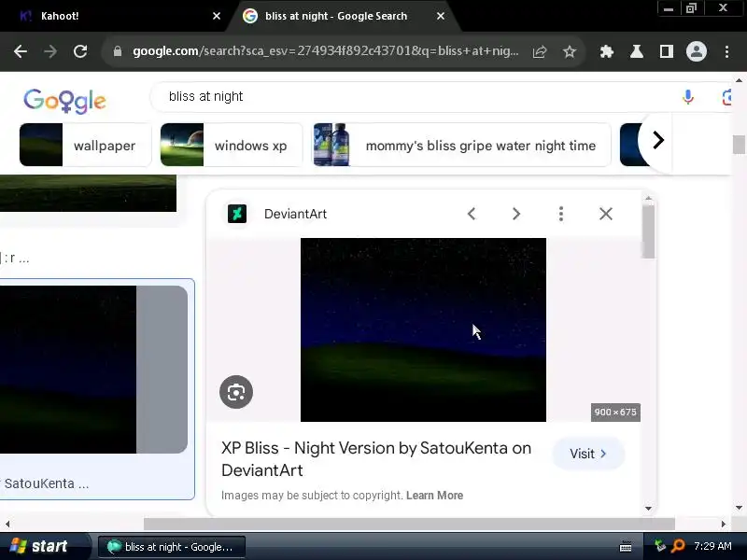Show next image in preview panel
747x560 pixels.
tap(516, 214)
